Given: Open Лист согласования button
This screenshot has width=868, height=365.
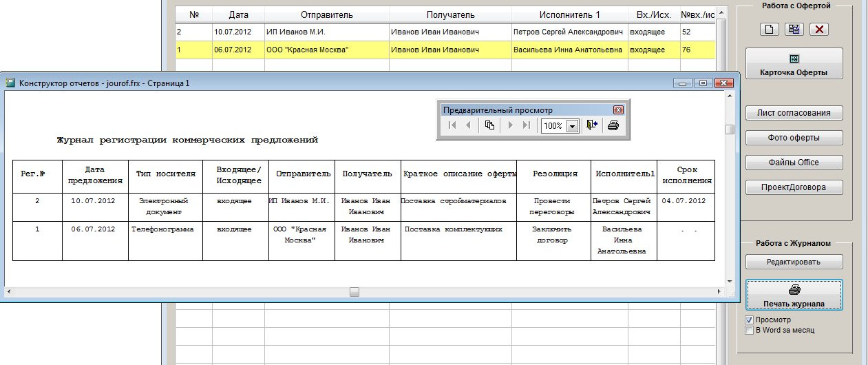Looking at the screenshot, I should 794,113.
